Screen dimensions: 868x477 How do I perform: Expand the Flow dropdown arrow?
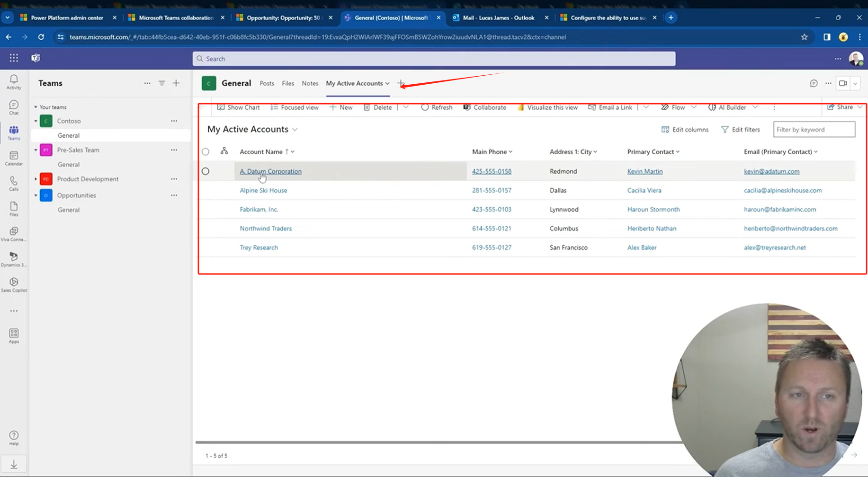[694, 107]
